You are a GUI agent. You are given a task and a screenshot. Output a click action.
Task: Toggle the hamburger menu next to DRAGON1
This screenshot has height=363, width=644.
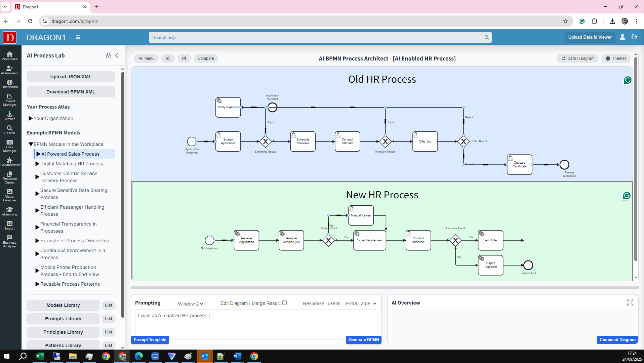point(78,37)
